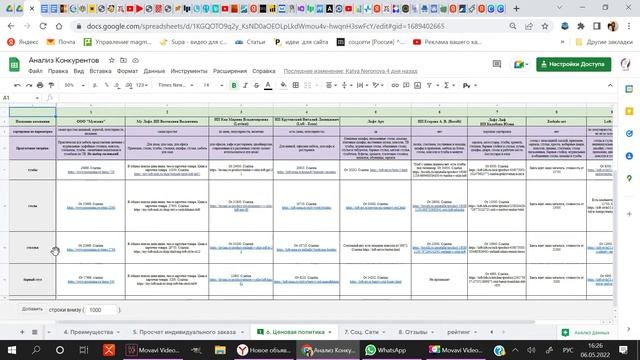Undo the last action in toolbar
The width and height of the screenshot is (640, 360).
[17, 85]
